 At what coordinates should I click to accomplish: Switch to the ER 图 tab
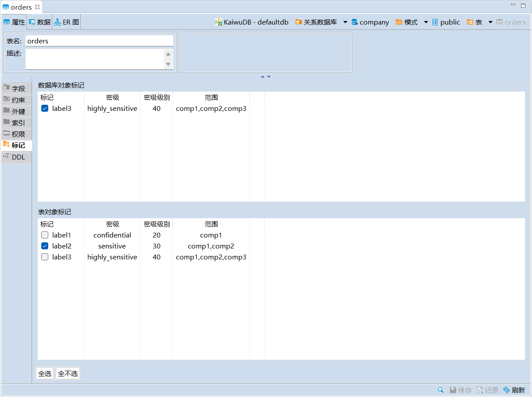(x=67, y=22)
